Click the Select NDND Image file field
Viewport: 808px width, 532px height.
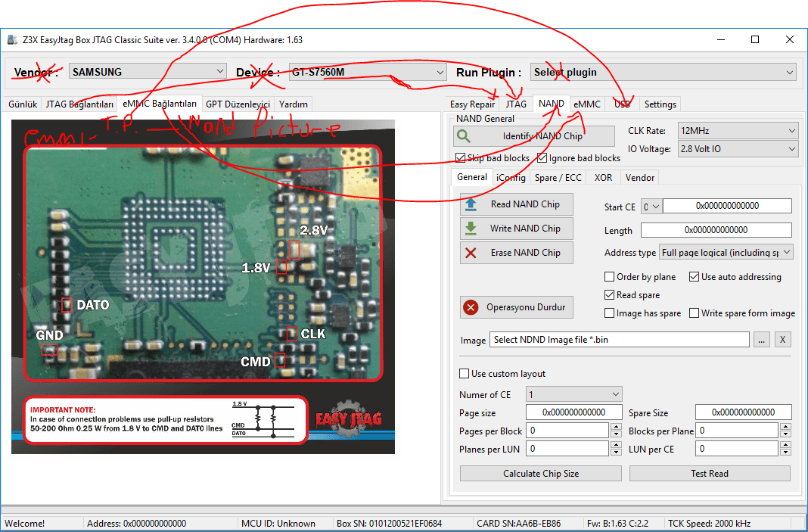point(620,340)
